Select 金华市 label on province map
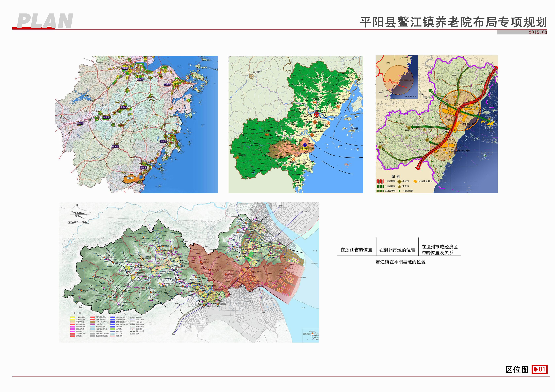This screenshot has height=392, width=555. coord(106,117)
